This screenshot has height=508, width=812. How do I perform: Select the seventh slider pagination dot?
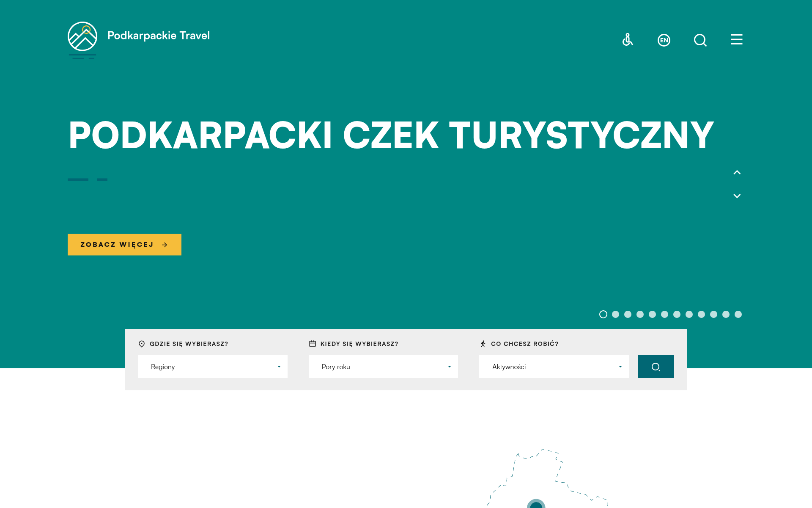pos(677,314)
